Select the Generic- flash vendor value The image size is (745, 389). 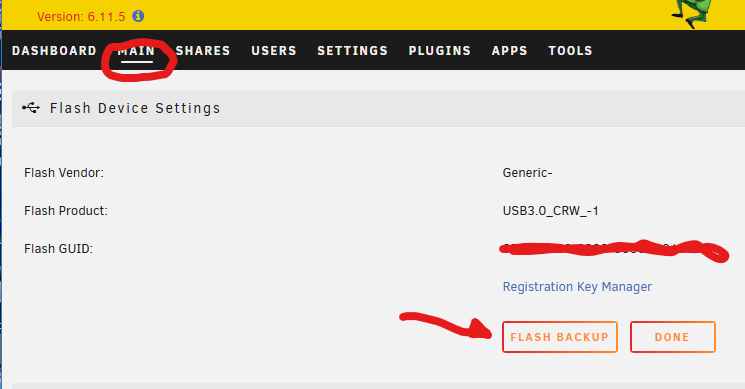click(x=527, y=173)
